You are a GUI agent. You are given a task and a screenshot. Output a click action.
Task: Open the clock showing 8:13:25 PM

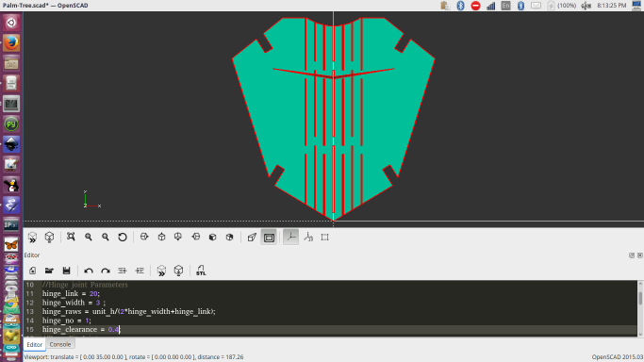[x=612, y=6]
